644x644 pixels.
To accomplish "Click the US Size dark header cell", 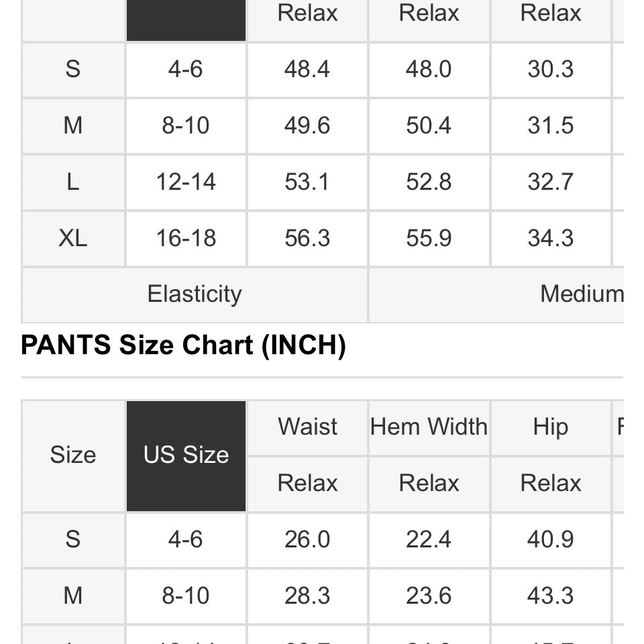I will point(186,456).
